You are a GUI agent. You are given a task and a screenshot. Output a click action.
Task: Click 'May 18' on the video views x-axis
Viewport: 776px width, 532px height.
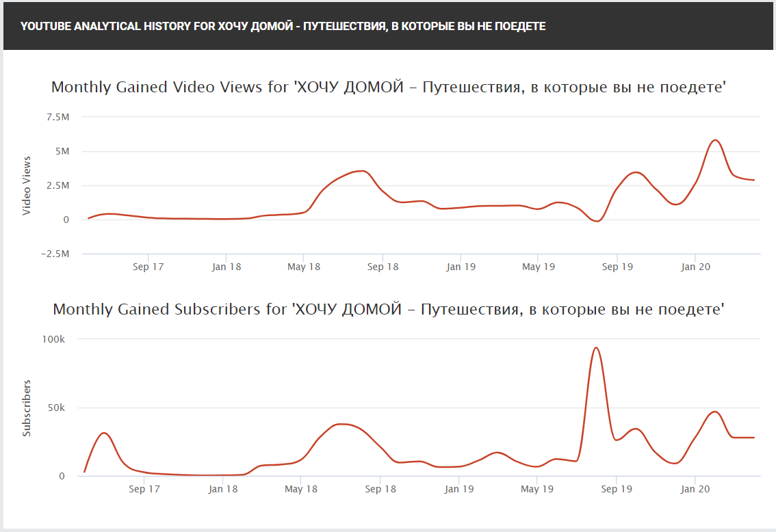coord(305,267)
